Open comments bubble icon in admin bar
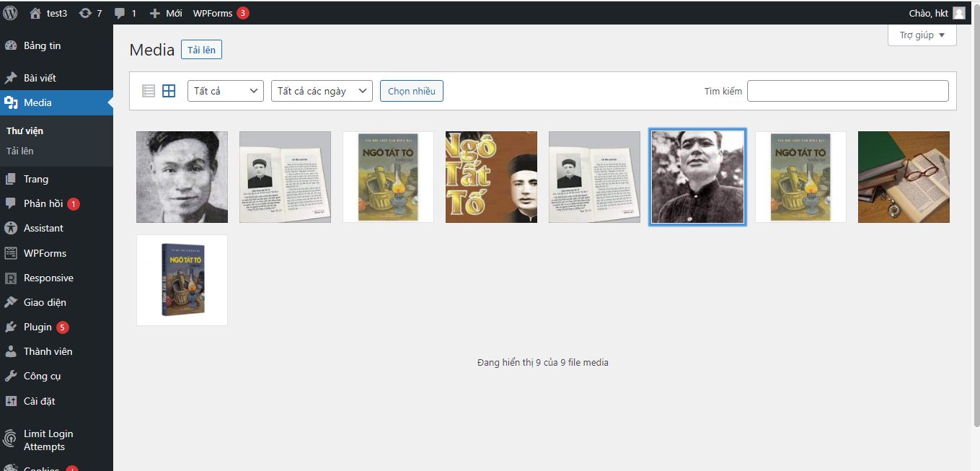Viewport: 980px width, 471px height. 120,13
